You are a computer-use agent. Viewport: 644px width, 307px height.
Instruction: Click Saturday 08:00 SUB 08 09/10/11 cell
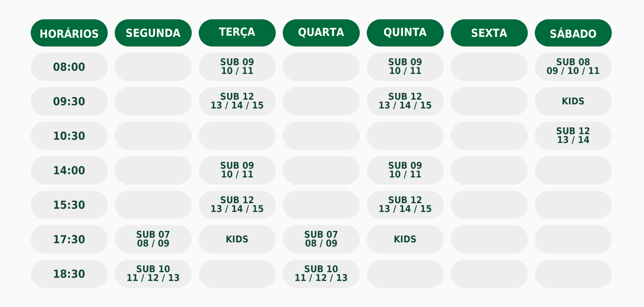573,67
